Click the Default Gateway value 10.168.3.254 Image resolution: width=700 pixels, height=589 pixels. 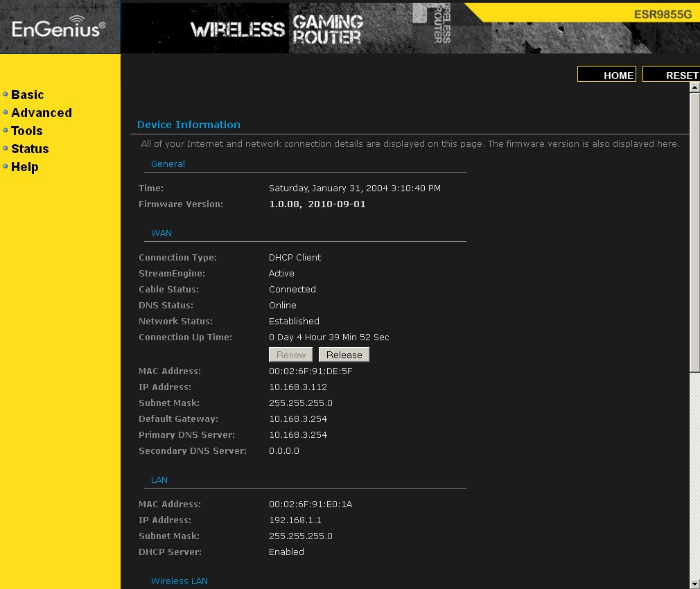(298, 419)
